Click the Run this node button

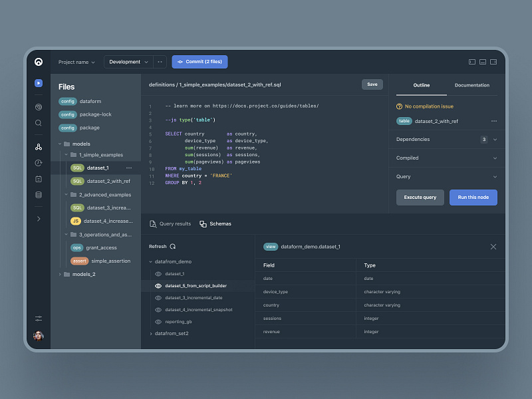[473, 198]
